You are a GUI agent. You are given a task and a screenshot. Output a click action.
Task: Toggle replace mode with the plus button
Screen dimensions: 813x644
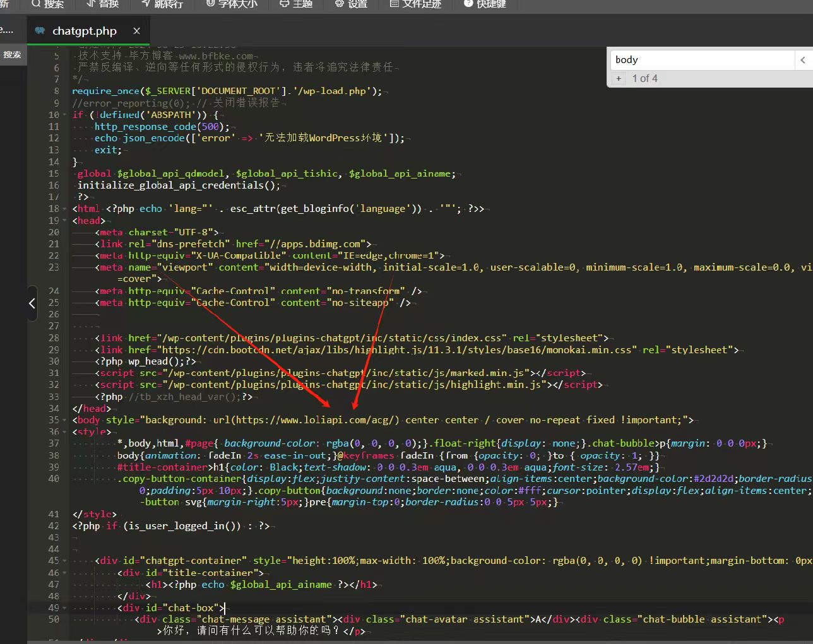tap(619, 79)
